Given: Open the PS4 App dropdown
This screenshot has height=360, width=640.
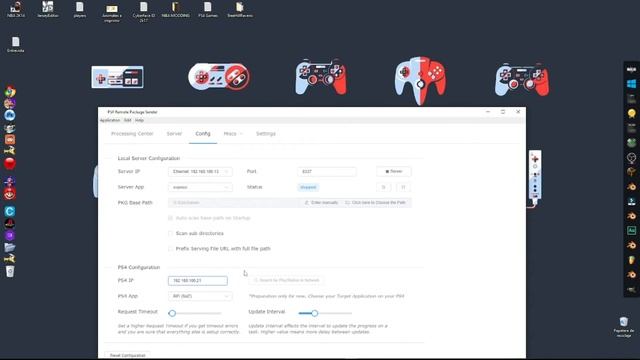Looking at the screenshot, I should 200,296.
